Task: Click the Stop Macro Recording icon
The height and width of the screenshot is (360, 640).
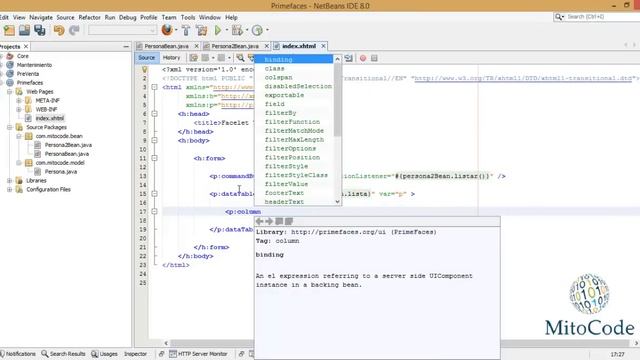Action: click(x=374, y=58)
